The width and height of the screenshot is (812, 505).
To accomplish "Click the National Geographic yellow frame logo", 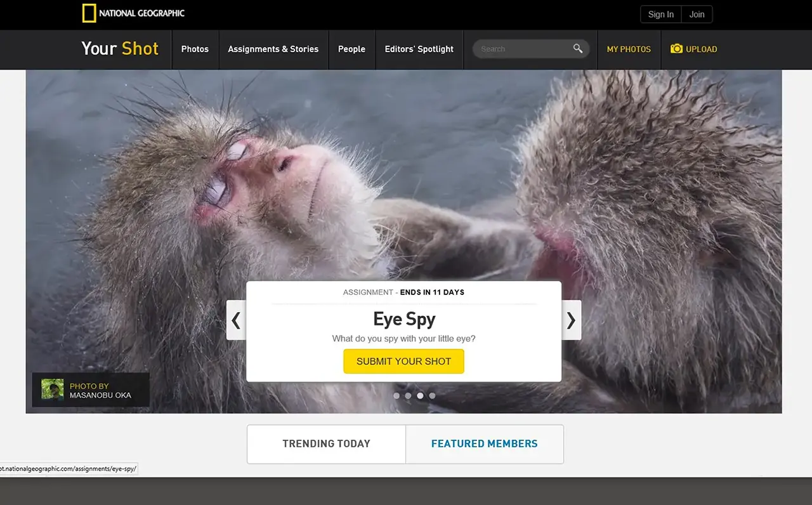I will coord(89,13).
